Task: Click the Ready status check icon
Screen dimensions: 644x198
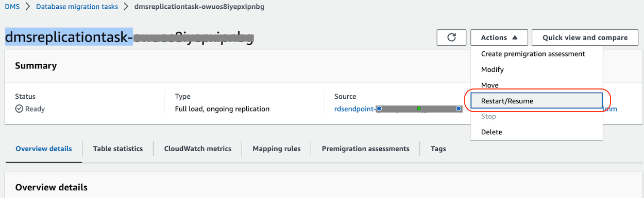Action: point(19,109)
